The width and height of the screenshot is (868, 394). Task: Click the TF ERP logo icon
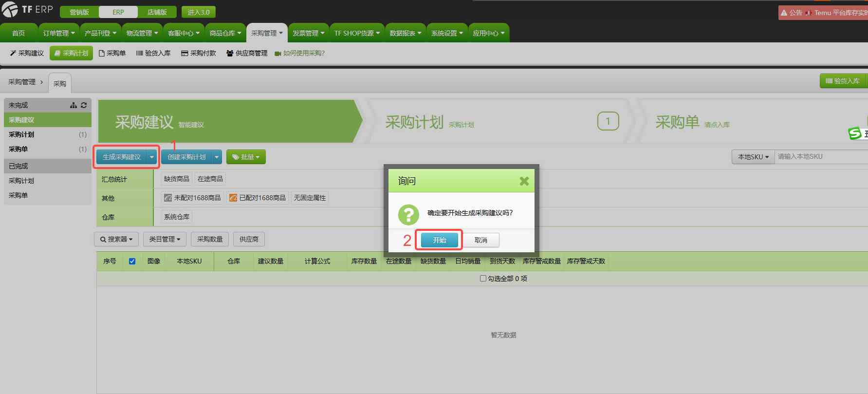[10, 10]
